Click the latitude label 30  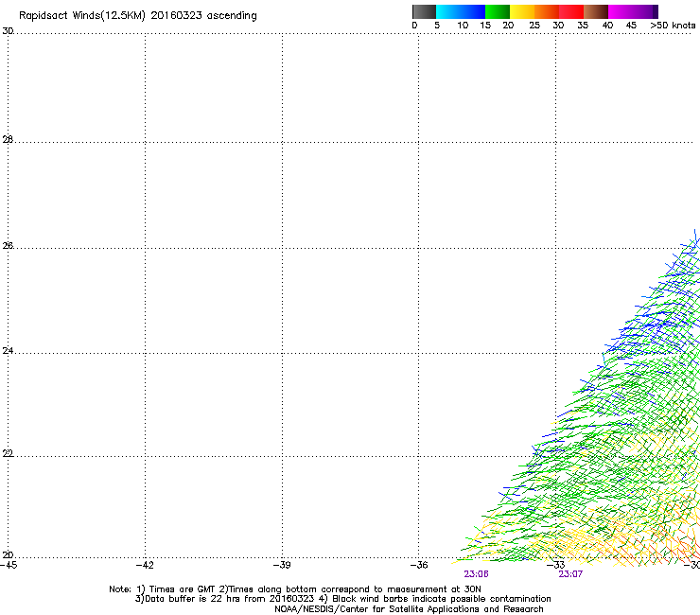[8, 31]
